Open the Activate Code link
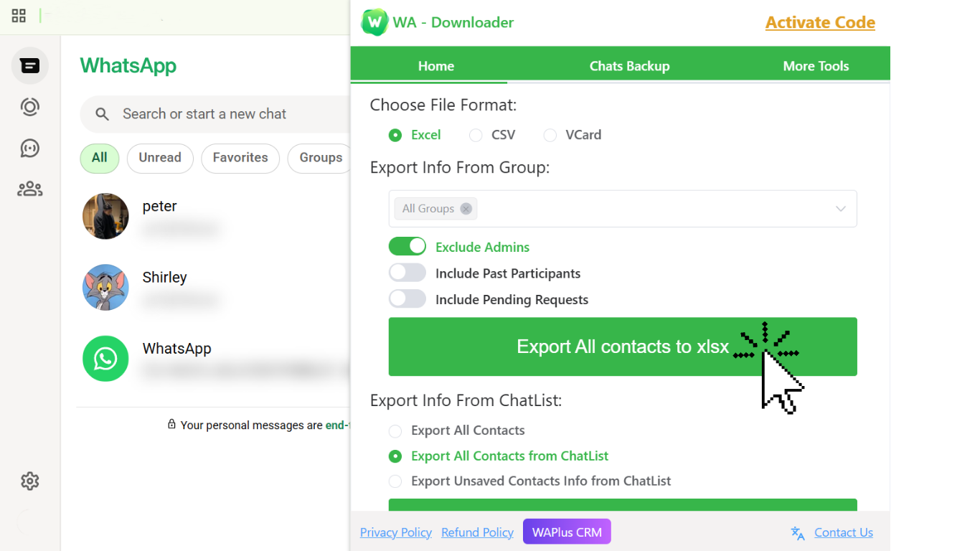 pyautogui.click(x=819, y=22)
